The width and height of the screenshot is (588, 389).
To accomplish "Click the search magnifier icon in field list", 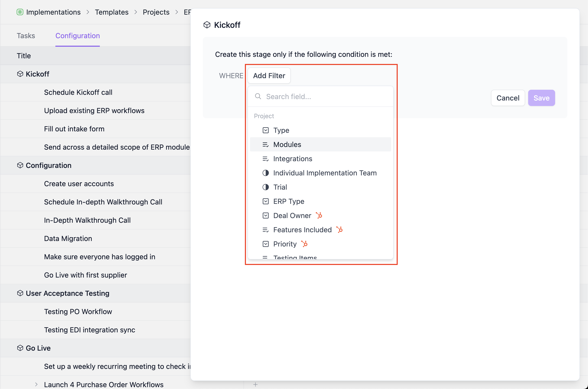I will pos(258,96).
